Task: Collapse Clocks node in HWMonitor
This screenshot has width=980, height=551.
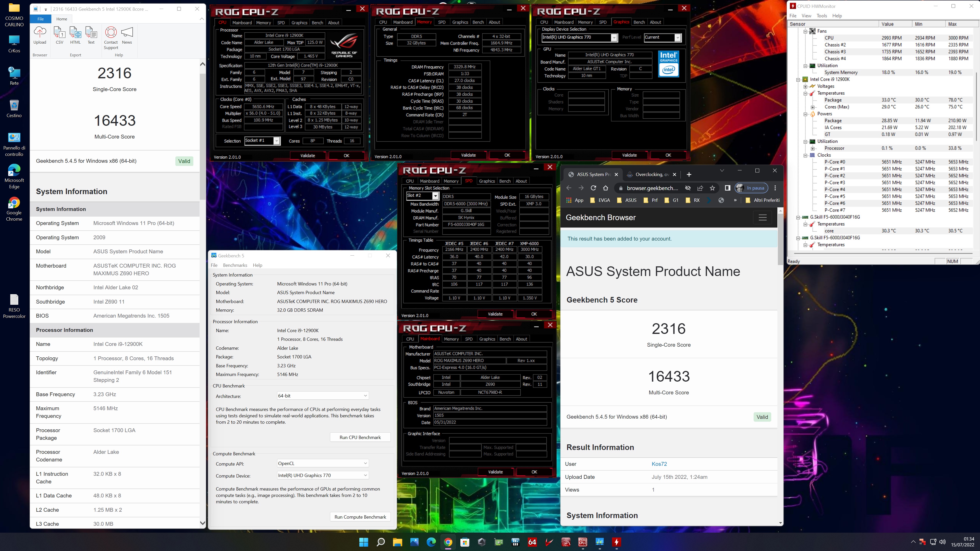Action: click(x=805, y=155)
